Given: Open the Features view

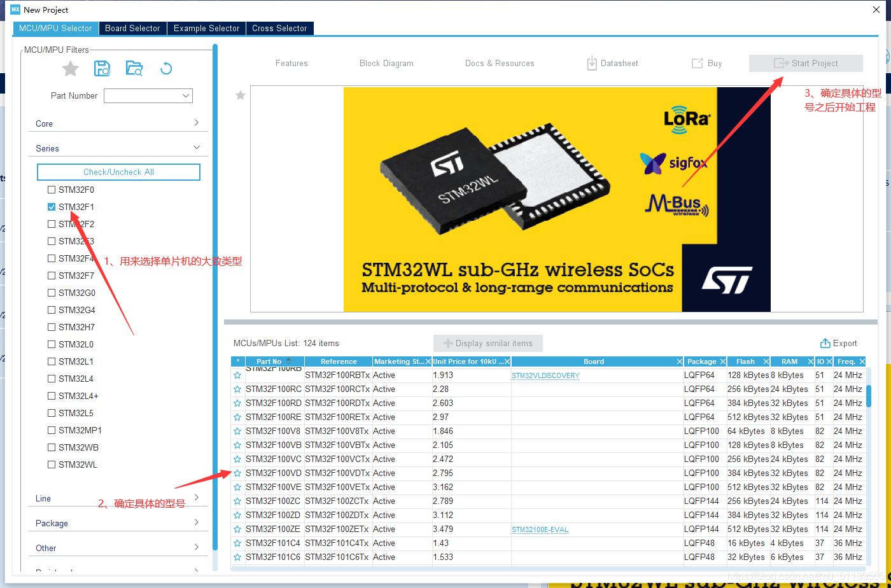Looking at the screenshot, I should pos(291,63).
